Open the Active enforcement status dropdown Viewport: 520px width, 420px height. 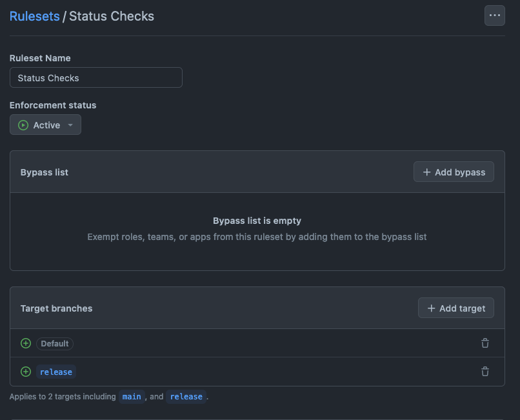(x=45, y=125)
